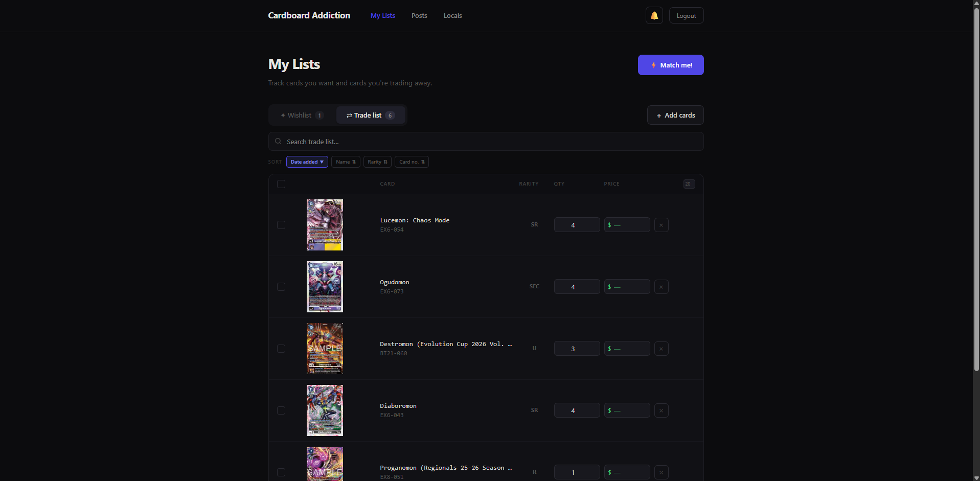Sort the list by Rarity
This screenshot has width=980, height=481.
[x=377, y=162]
